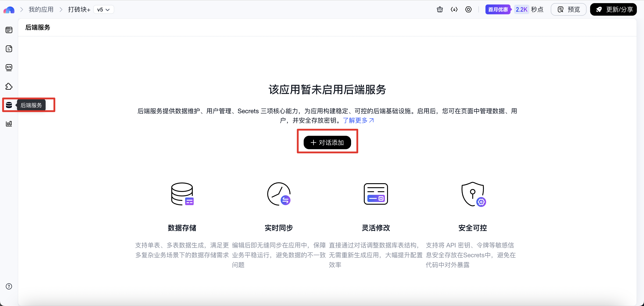This screenshot has width=644, height=306.
Task: Click the 灵活修改 card illustration icon
Action: (x=376, y=194)
